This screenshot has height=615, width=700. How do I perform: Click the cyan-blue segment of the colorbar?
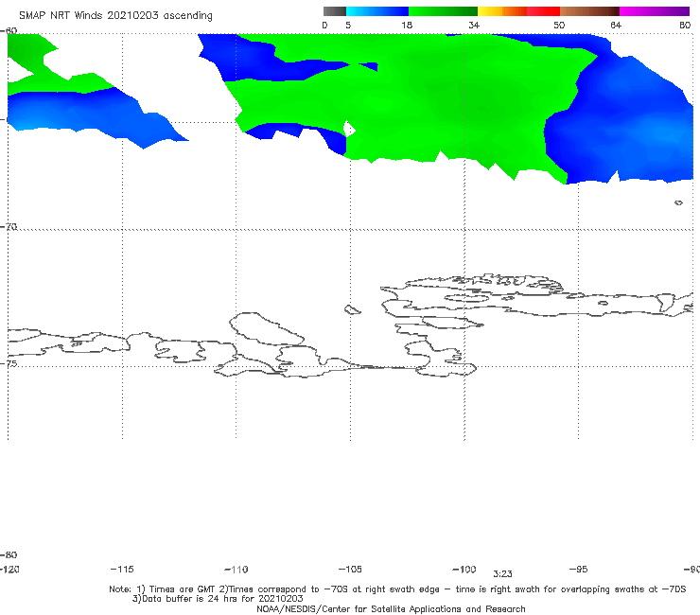(377, 11)
